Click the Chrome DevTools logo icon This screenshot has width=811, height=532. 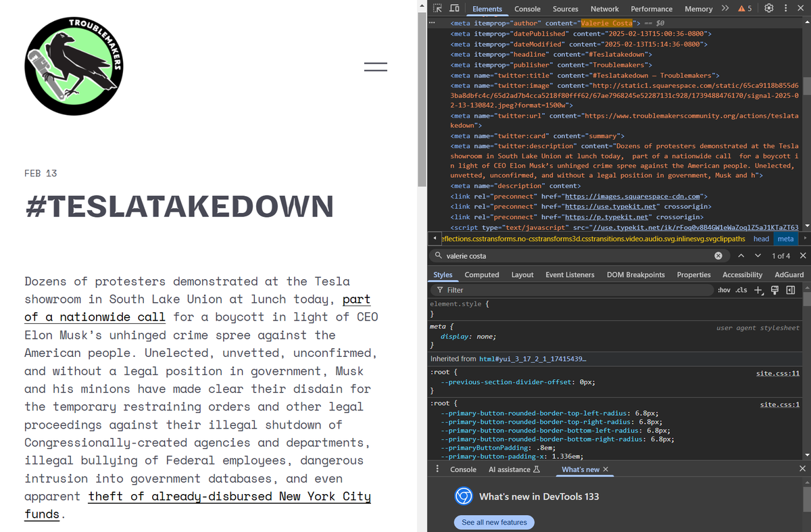pos(463,496)
